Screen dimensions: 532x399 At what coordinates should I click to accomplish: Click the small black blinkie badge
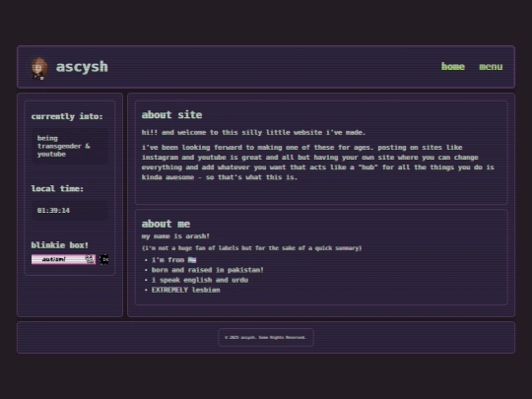coord(103,259)
